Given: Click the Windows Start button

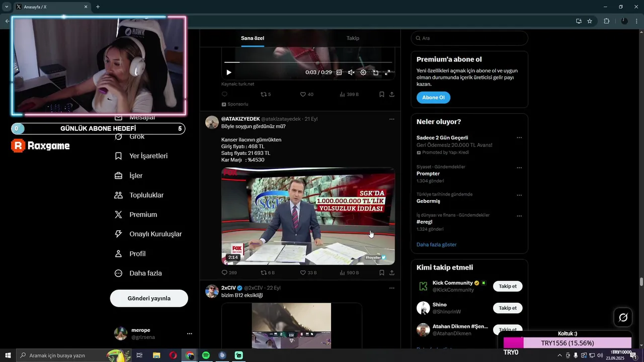Looking at the screenshot, I should tap(8, 355).
